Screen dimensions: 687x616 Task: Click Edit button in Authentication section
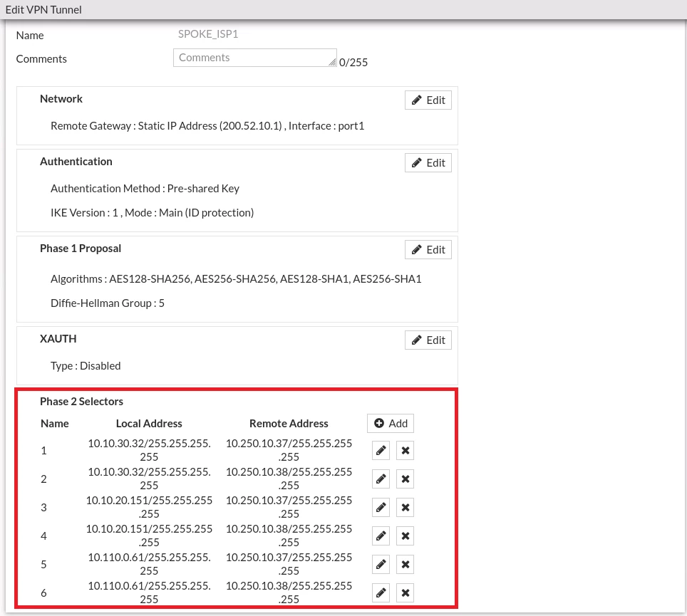click(428, 163)
